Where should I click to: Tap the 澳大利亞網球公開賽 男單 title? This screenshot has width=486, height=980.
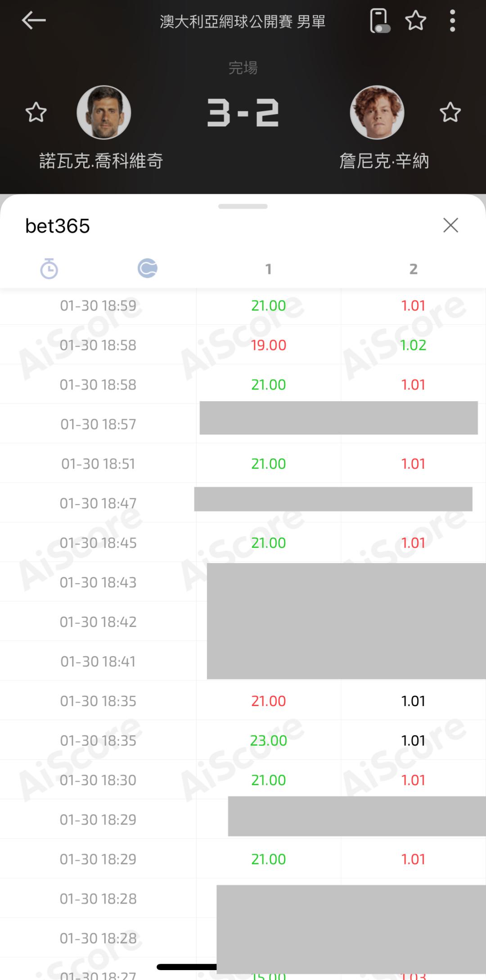click(243, 21)
